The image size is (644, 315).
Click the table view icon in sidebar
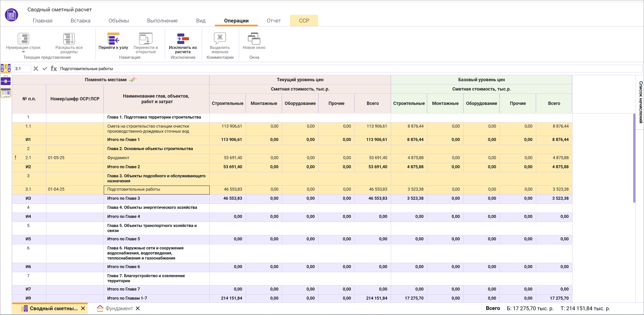coord(6,93)
